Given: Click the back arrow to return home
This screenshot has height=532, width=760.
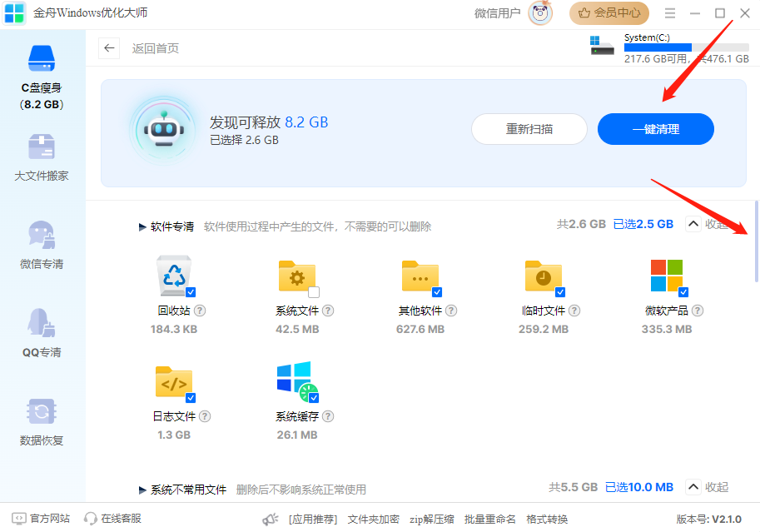Looking at the screenshot, I should [x=109, y=48].
